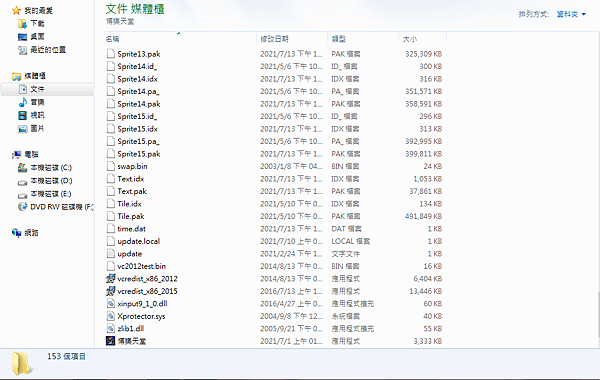This screenshot has height=380, width=600.
Task: Select the swap.bin file icon
Action: tap(111, 166)
